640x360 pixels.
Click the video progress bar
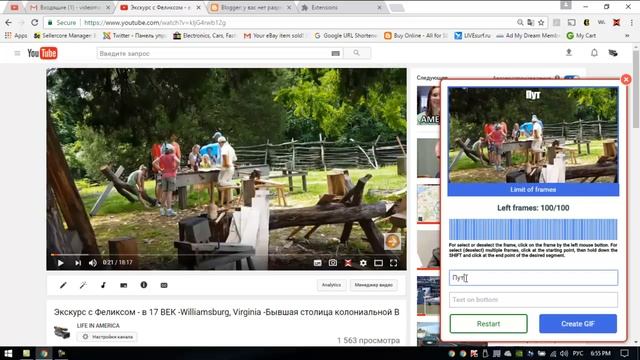click(x=226, y=255)
